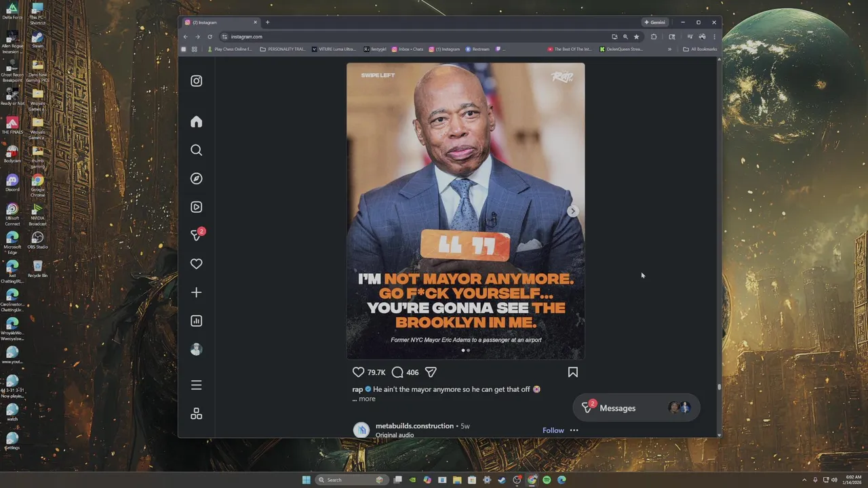
Task: Open profile avatar in Instagram sidebar
Action: 196,349
